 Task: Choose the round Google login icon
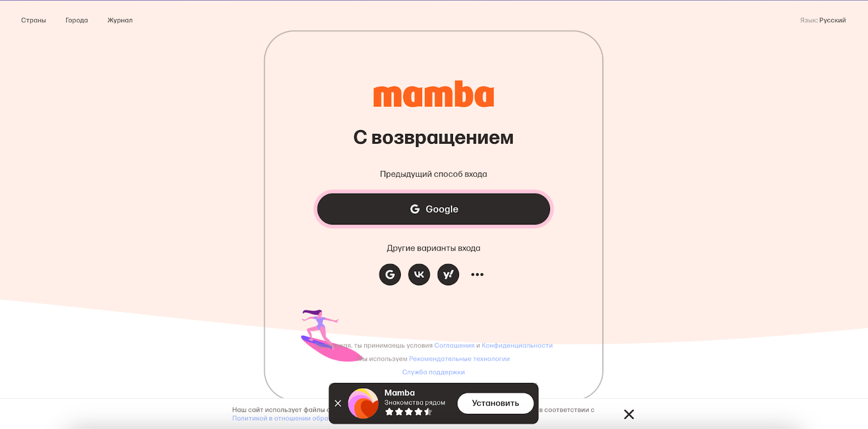coord(390,274)
